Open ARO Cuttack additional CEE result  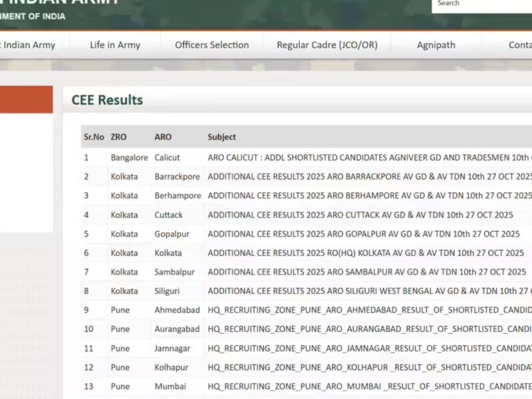[x=360, y=215]
